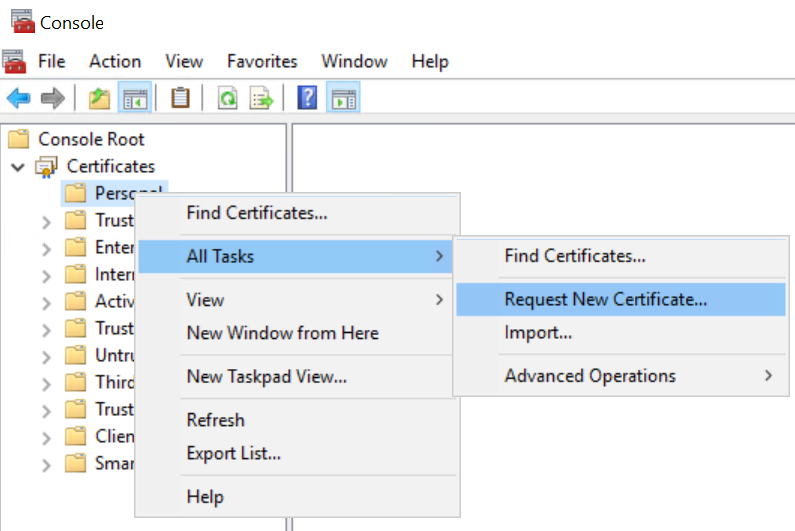The width and height of the screenshot is (795, 531).
Task: Click folder icon of Third... tree item
Action: click(76, 382)
